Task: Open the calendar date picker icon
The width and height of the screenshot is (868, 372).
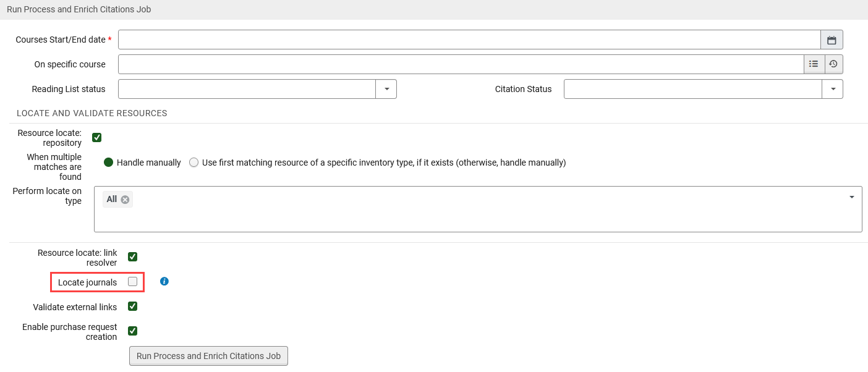Action: [832, 40]
